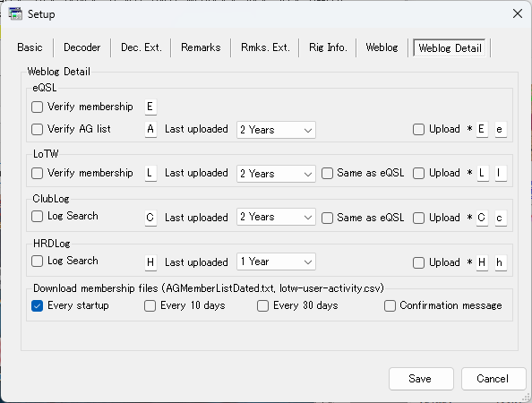Screen dimensions: 532x403
Task: Open the Rig Info. tab
Action: [x=328, y=47]
